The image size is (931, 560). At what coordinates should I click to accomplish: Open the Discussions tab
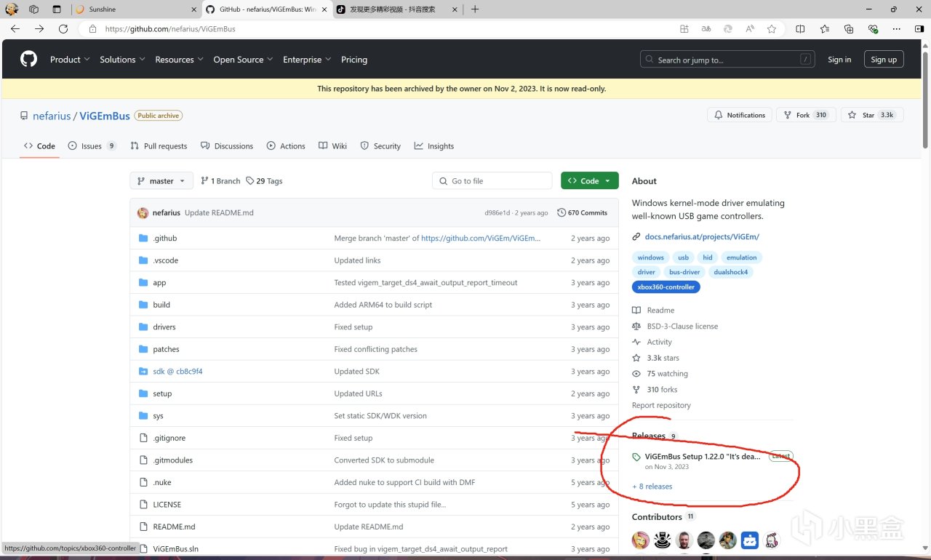pyautogui.click(x=227, y=146)
